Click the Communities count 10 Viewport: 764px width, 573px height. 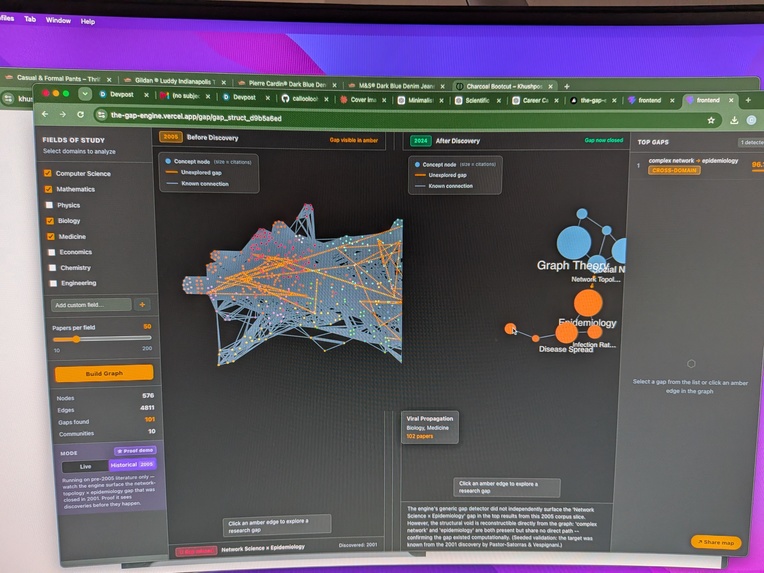(152, 431)
